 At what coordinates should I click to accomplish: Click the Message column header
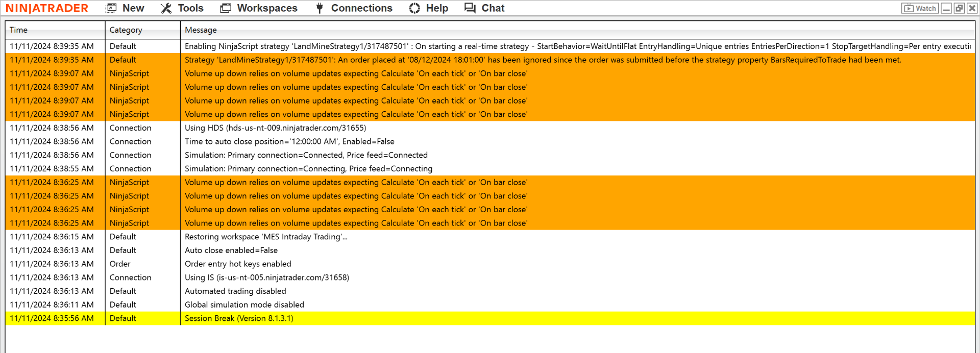tap(577, 30)
